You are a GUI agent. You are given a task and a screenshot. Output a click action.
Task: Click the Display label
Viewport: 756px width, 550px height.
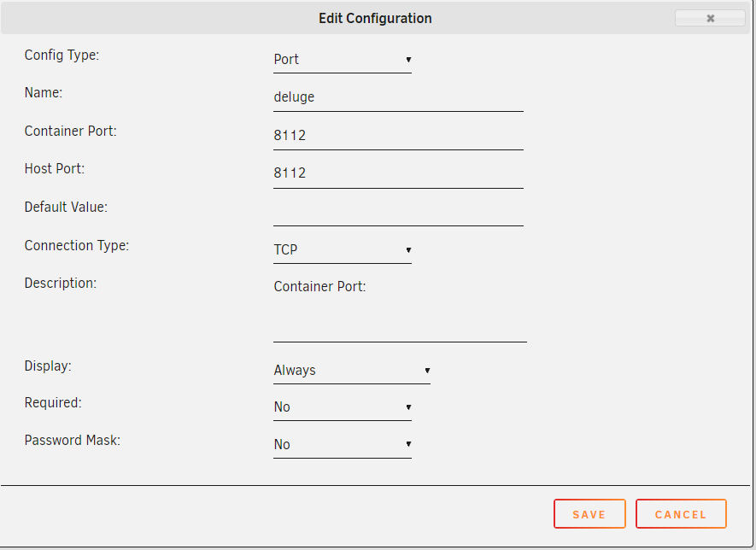(48, 366)
